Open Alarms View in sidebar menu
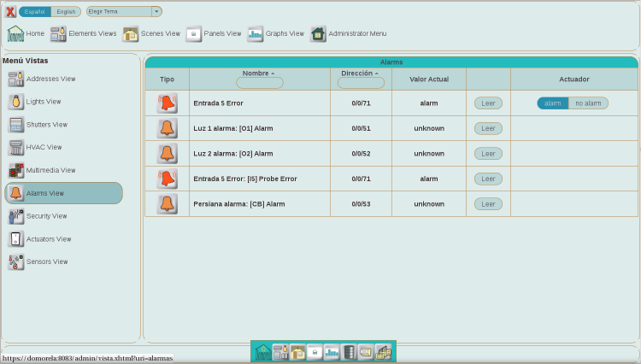The height and width of the screenshot is (364, 641). tap(64, 193)
